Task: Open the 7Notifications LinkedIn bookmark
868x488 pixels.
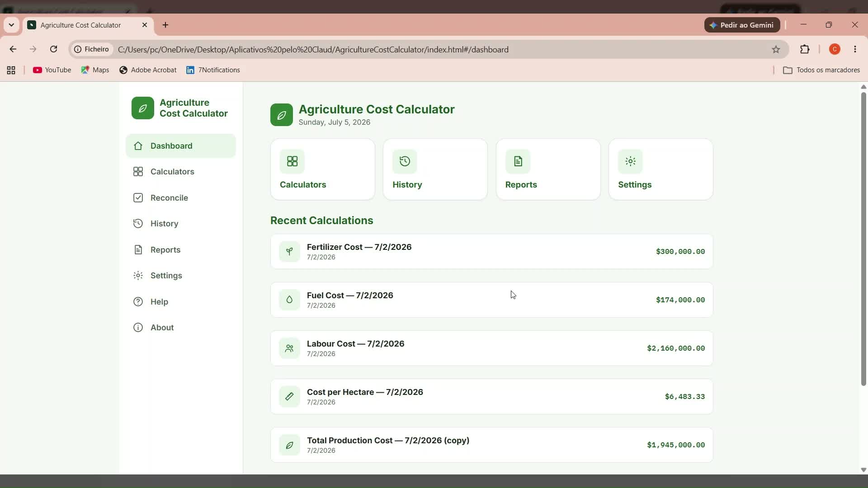Action: (x=213, y=70)
